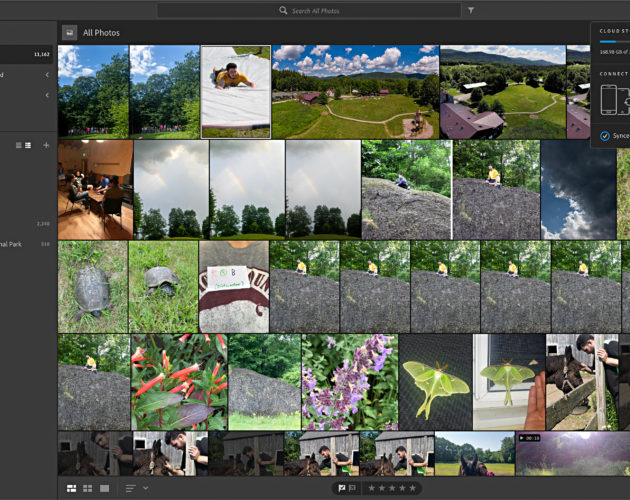
Task: Select the sidebar row showing 11,162 photos
Action: coord(27,54)
